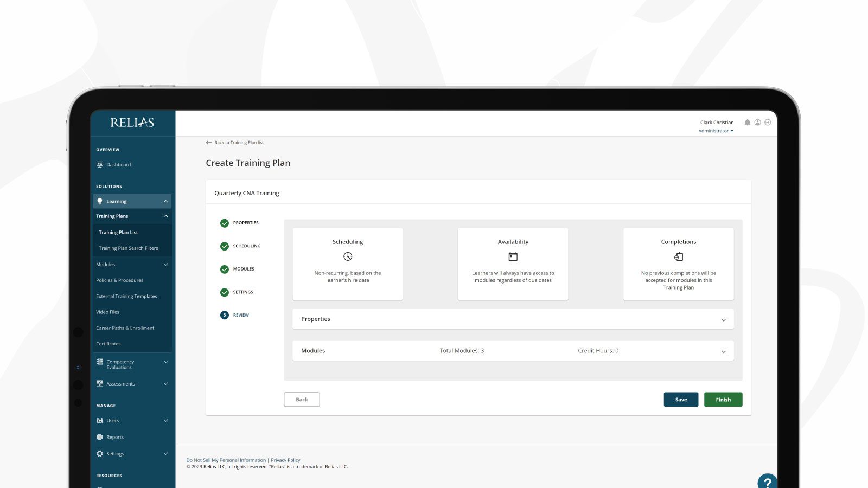Open the user profile icon
Viewport: 868px width, 488px height.
click(757, 123)
